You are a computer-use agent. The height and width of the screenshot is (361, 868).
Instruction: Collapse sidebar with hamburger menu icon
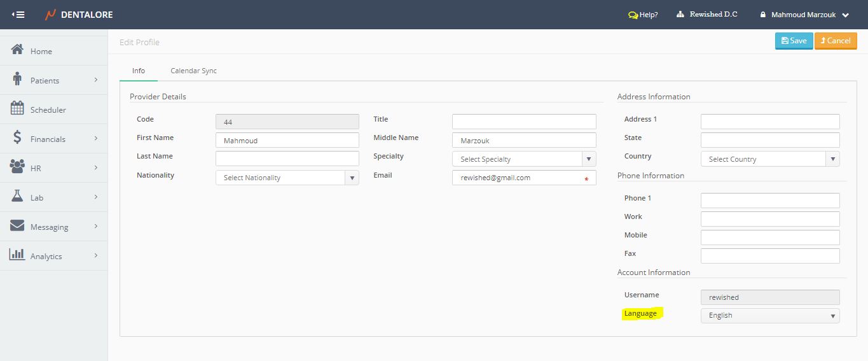[18, 15]
